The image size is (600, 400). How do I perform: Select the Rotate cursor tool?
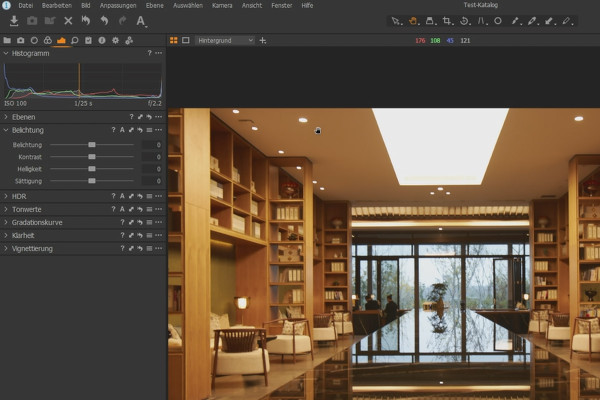[464, 21]
